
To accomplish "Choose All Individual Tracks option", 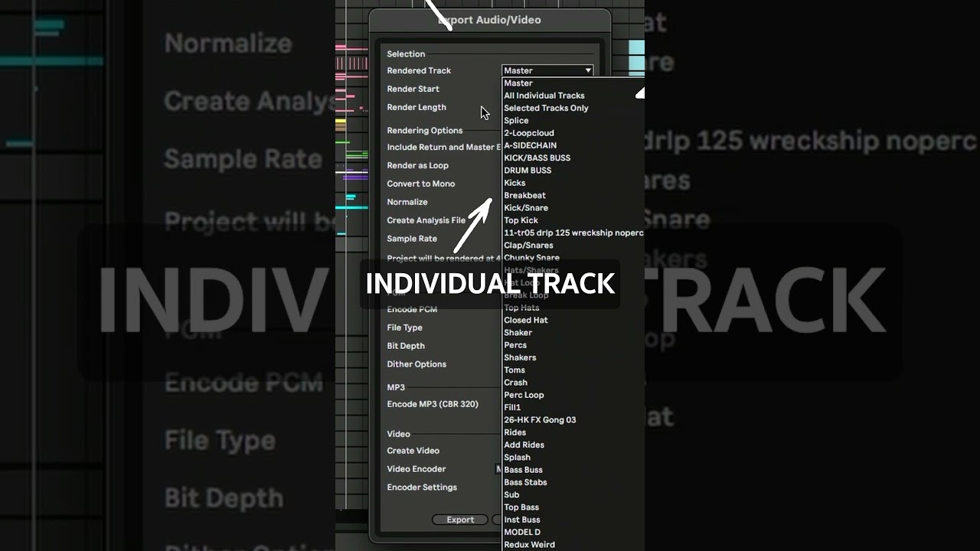I will pos(544,96).
